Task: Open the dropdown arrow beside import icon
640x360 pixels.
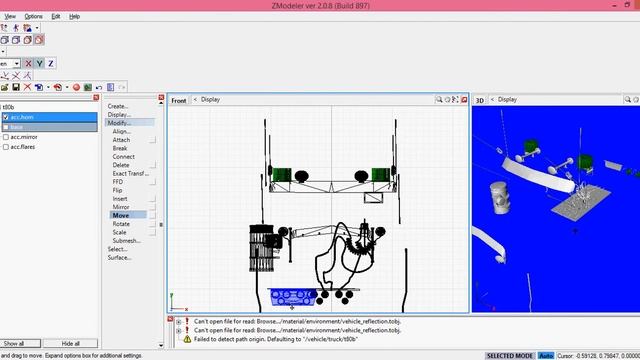Action: click(x=48, y=87)
